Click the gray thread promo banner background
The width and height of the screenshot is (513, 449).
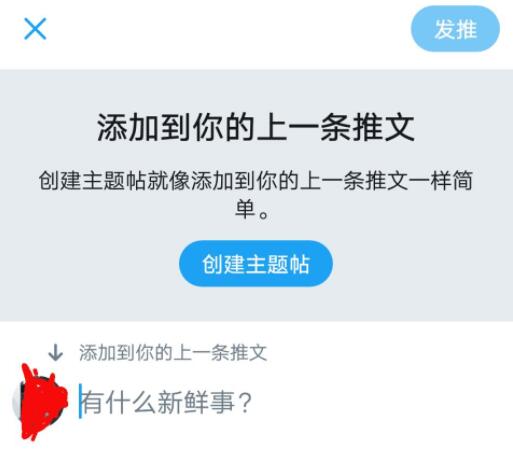pyautogui.click(x=256, y=195)
